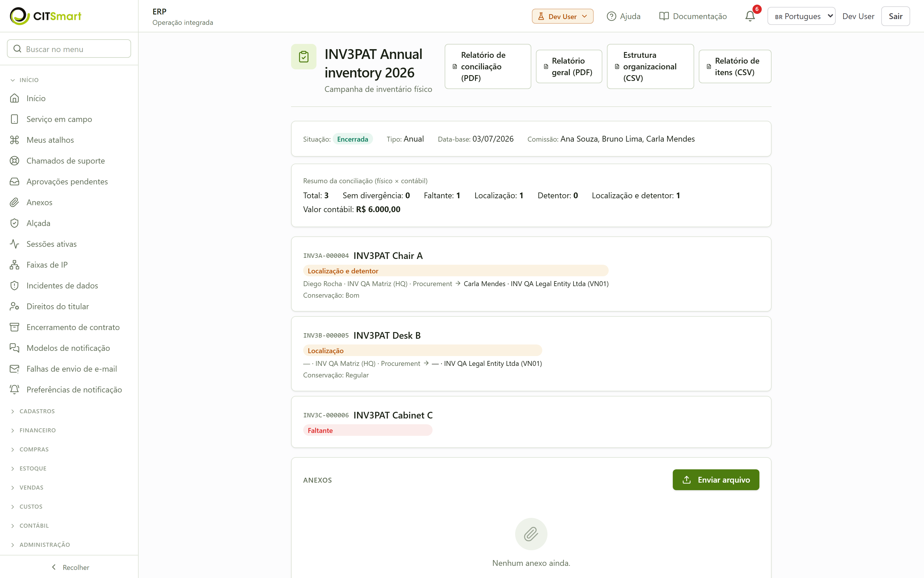
Task: Click the Aprovações pendentes inbox icon
Action: (x=14, y=181)
